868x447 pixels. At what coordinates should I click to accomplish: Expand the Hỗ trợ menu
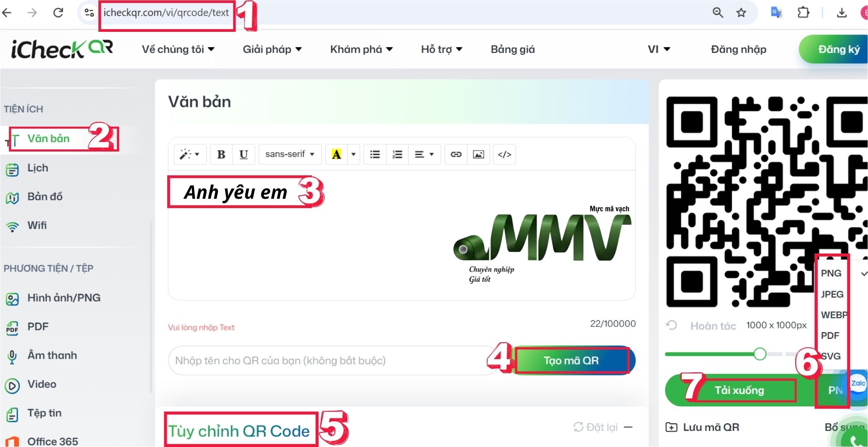point(442,49)
